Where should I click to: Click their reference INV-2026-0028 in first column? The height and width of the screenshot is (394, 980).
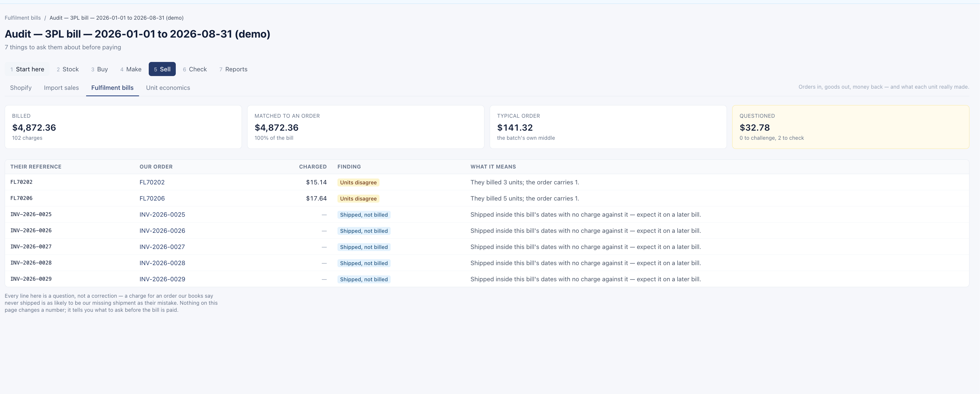[31, 263]
